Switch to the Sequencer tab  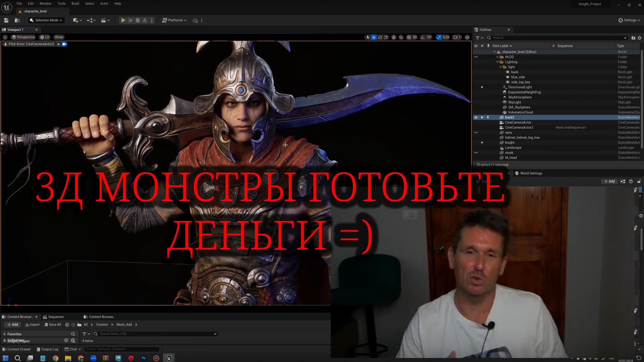[x=53, y=317]
